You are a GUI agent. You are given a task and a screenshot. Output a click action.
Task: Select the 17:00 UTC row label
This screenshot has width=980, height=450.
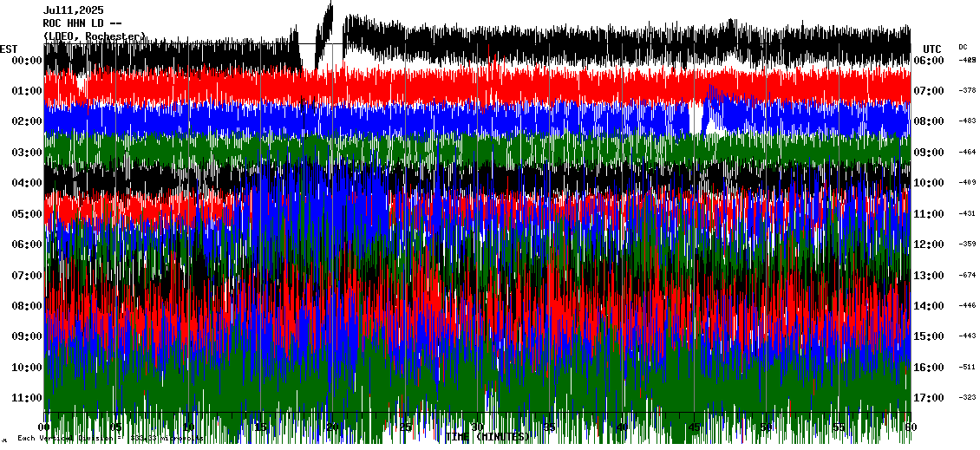pos(929,398)
